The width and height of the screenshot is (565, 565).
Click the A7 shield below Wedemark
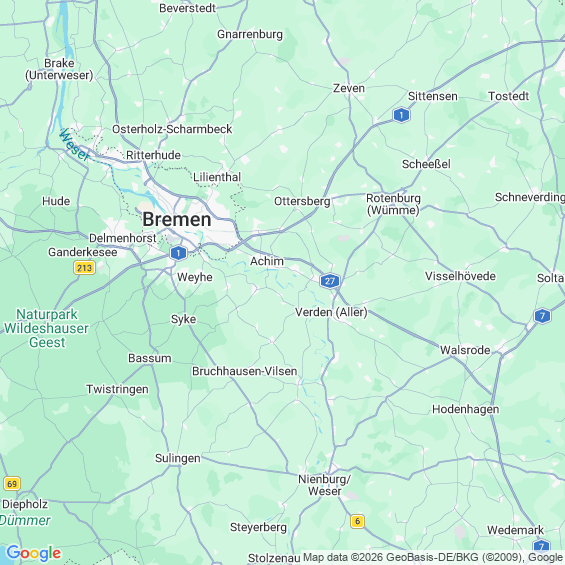point(542,546)
